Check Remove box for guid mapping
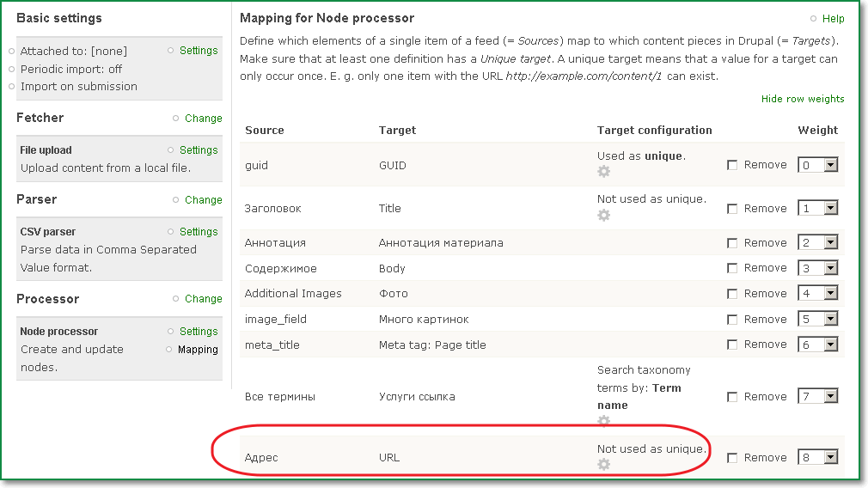Image resolution: width=868 pixels, height=488 pixels. click(x=732, y=165)
